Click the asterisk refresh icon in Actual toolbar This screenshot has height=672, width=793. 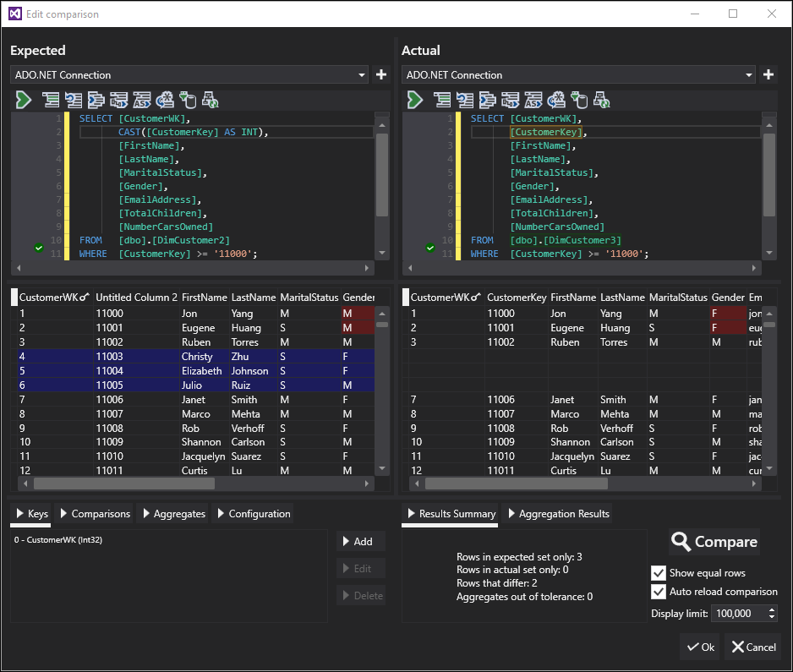click(x=556, y=100)
